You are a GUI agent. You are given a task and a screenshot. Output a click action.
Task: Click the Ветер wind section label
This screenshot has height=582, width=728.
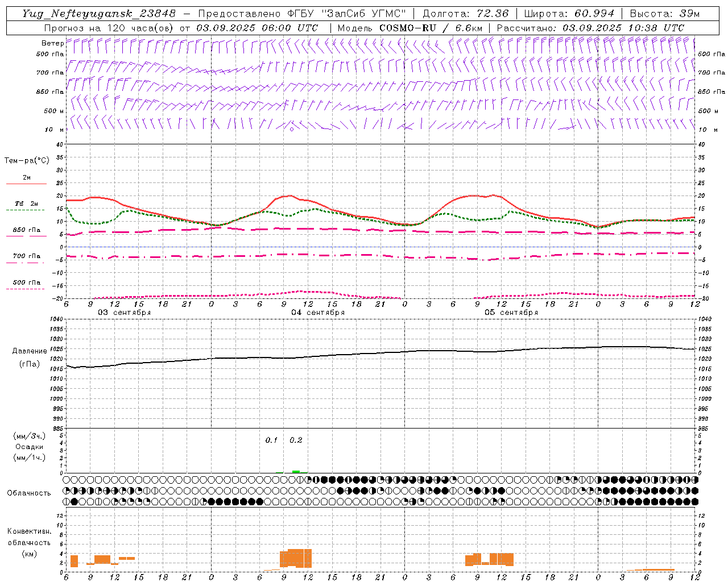pyautogui.click(x=52, y=43)
